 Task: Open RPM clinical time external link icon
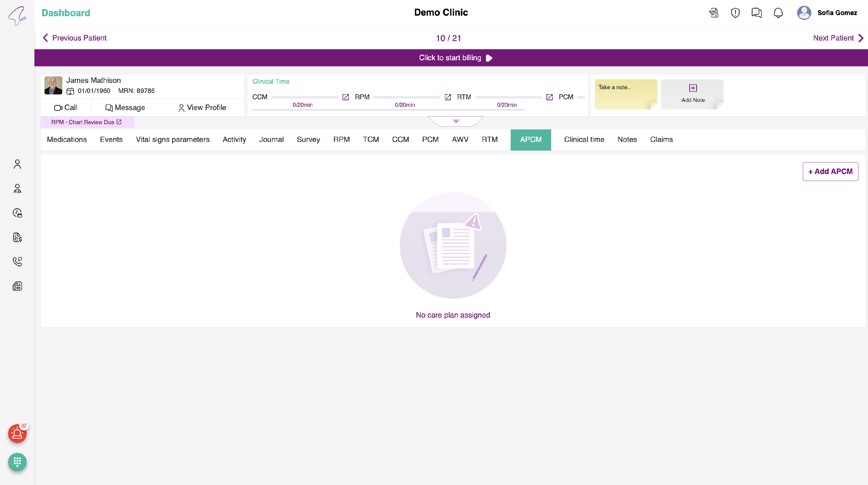[x=448, y=97]
